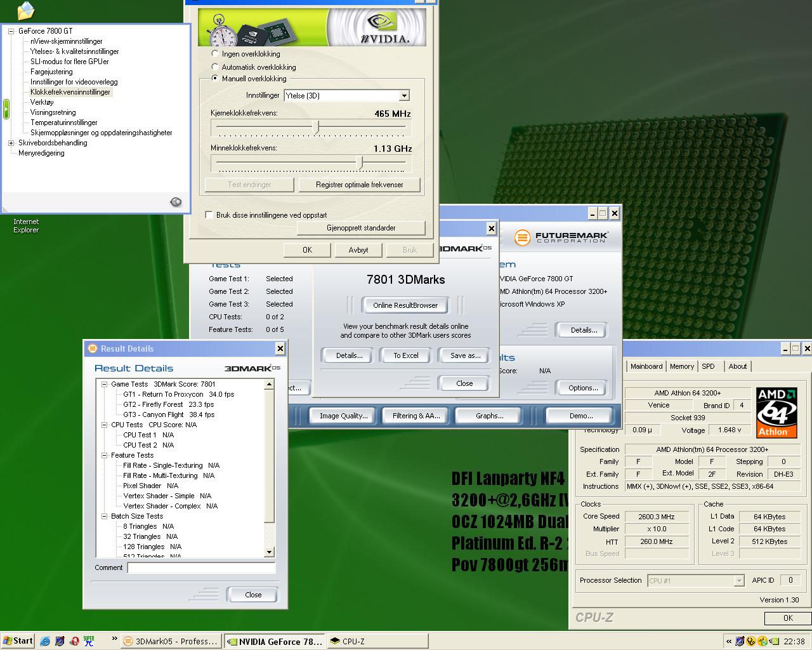The height and width of the screenshot is (650, 812).
Task: Open Image Quality... in 3DMark05
Action: coord(343,416)
